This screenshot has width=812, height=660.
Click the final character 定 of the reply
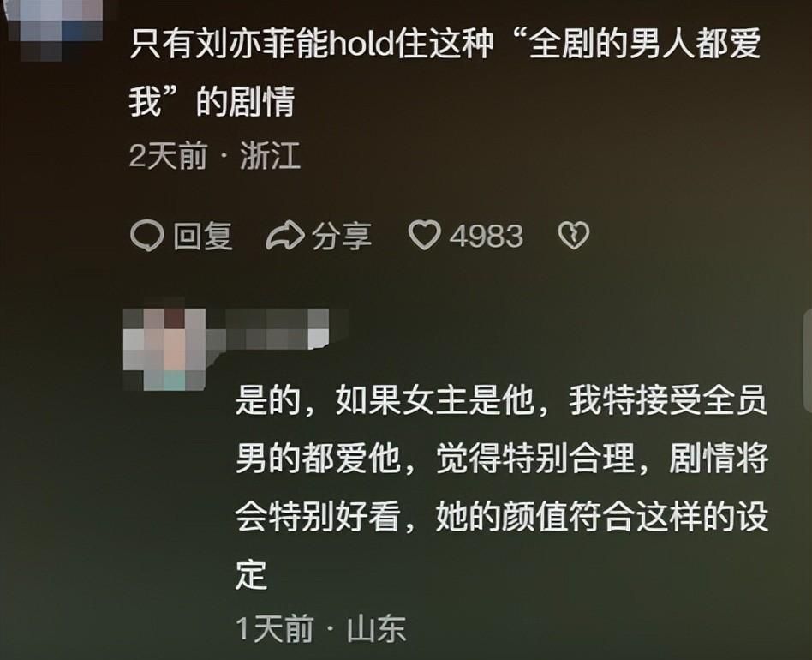pos(252,574)
